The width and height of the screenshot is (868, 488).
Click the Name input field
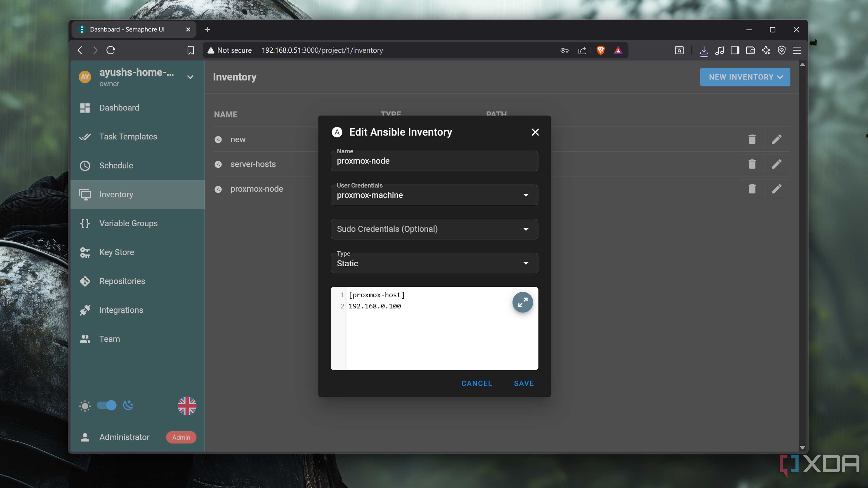click(434, 161)
